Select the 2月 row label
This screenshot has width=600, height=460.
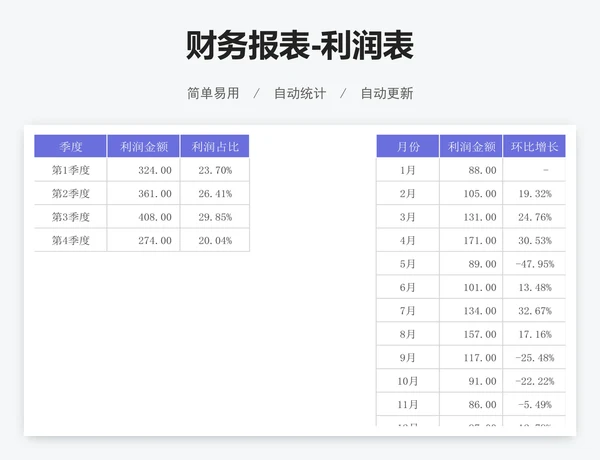click(408, 193)
